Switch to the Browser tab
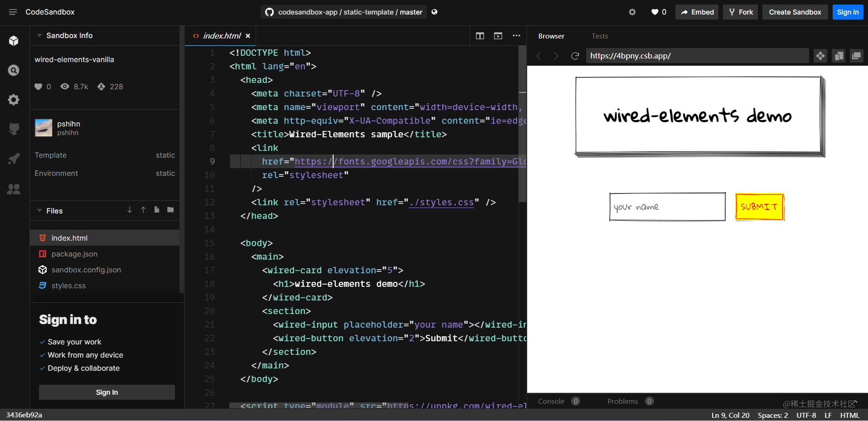 point(551,36)
